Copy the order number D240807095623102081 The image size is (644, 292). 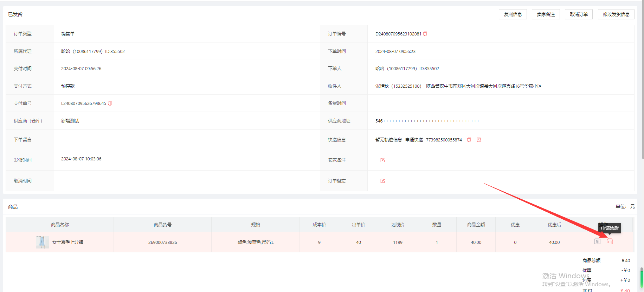pos(425,34)
